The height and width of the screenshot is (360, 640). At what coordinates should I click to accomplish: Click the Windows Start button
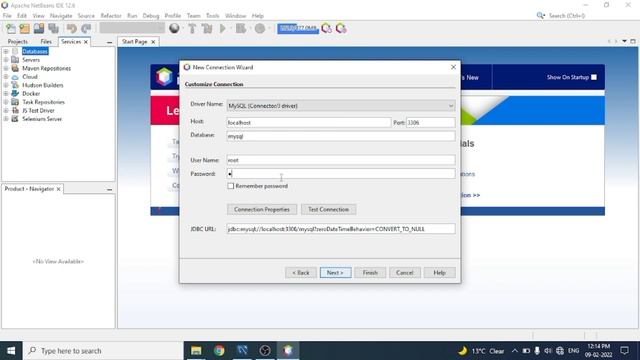[x=11, y=351]
